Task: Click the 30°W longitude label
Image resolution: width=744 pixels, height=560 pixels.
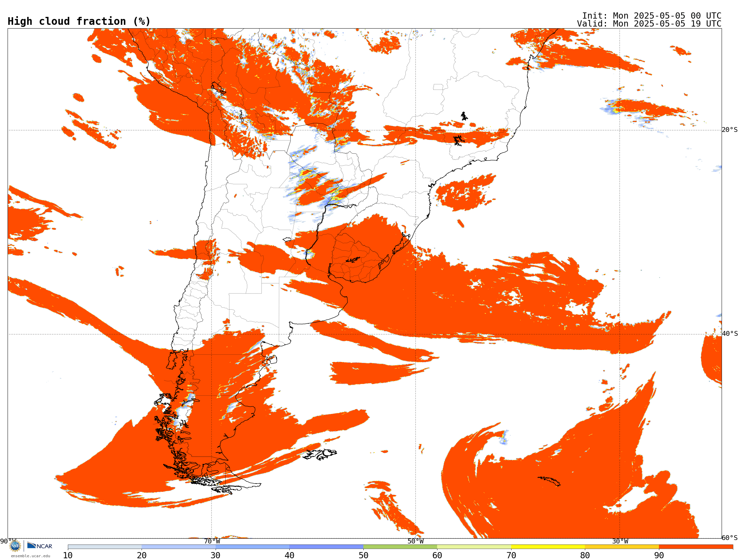Action: [620, 541]
